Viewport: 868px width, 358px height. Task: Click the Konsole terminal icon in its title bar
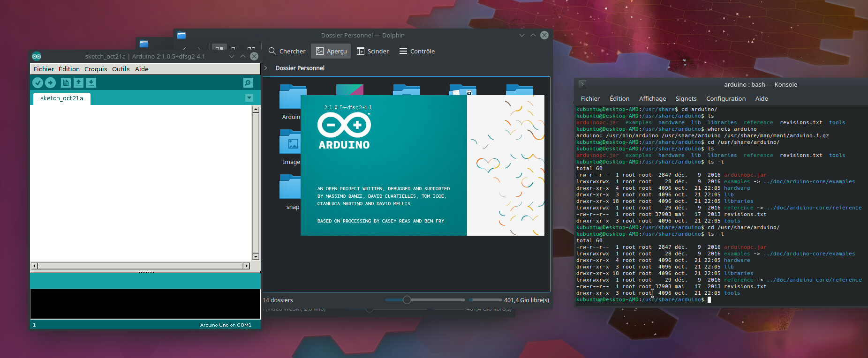tap(582, 84)
